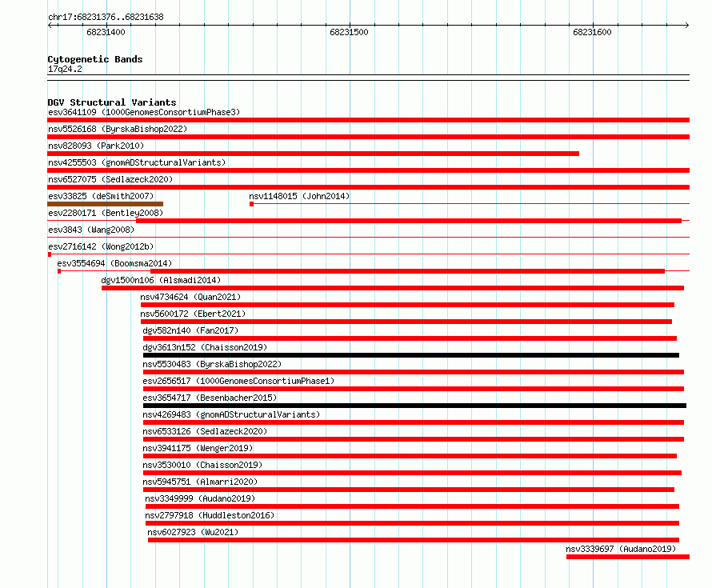Viewport: 712px width, 588px height.
Task: Click the DGV Structural Variants track title
Action: click(112, 102)
